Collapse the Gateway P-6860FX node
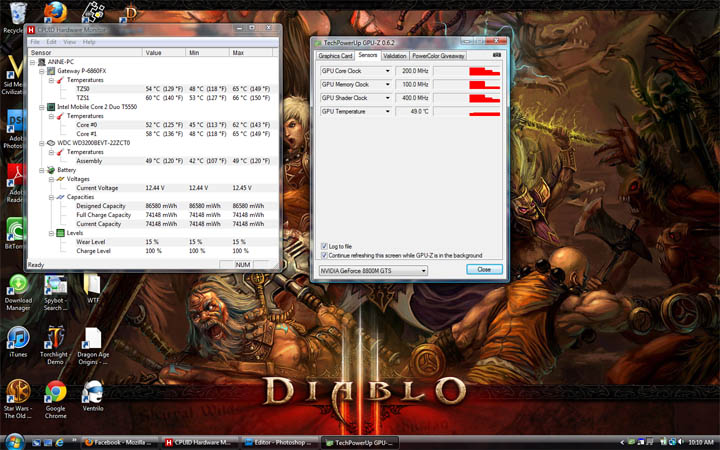This screenshot has height=450, width=720. 42,71
